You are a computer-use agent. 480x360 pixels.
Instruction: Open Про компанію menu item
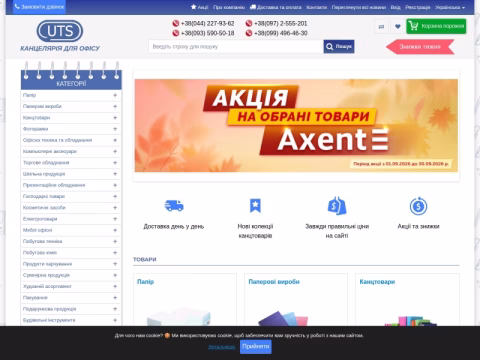point(229,7)
